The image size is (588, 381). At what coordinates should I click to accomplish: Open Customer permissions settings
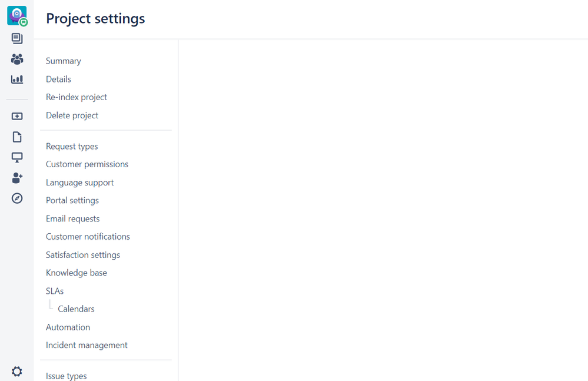(87, 164)
